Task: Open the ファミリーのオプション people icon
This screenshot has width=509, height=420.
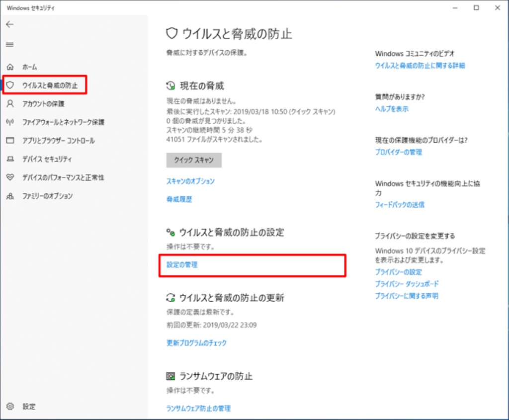Action: pos(10,196)
